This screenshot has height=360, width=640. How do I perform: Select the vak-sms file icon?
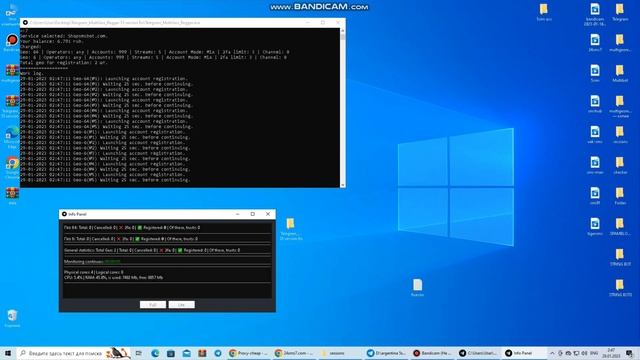coord(595,134)
